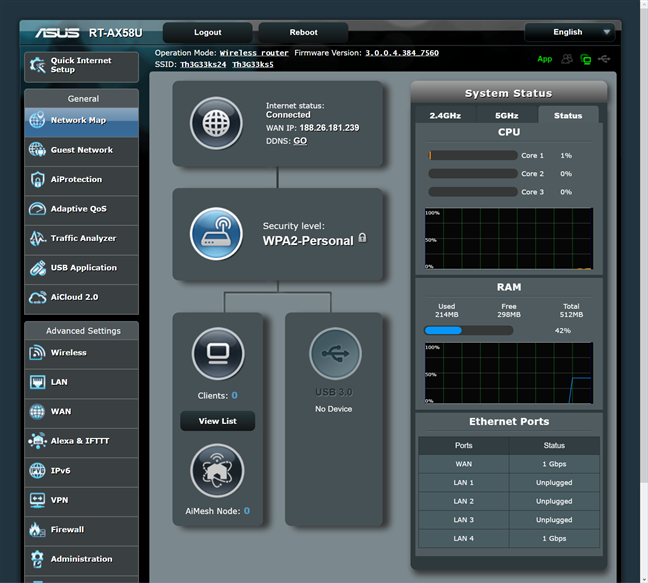Open the Guest Network menu item
This screenshot has width=648, height=583.
pyautogui.click(x=81, y=150)
